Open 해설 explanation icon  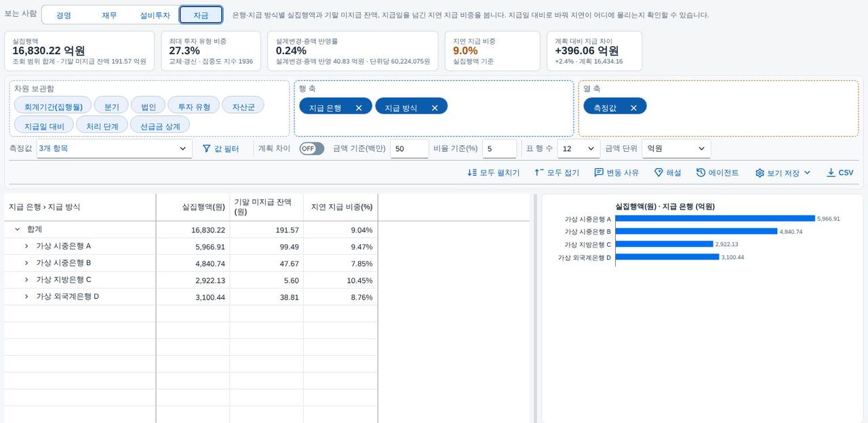point(658,173)
